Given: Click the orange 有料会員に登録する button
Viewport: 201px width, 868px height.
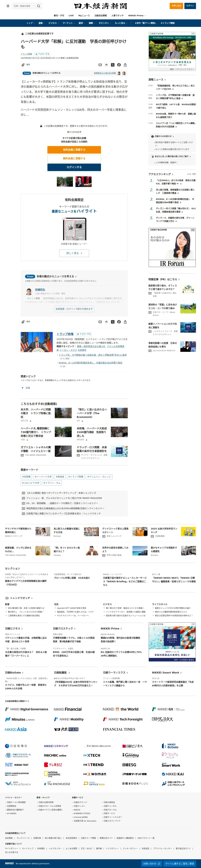Looking at the screenshot, I should [74, 150].
